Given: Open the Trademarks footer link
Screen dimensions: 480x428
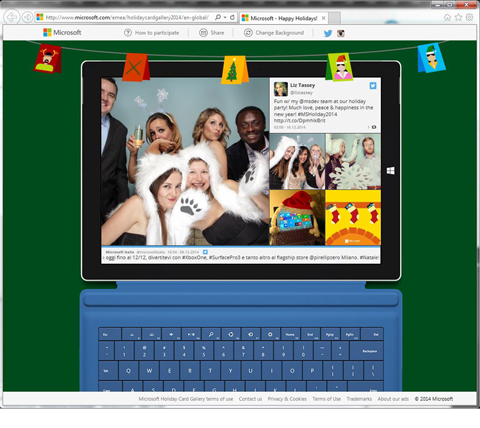Looking at the screenshot, I should coord(359,399).
